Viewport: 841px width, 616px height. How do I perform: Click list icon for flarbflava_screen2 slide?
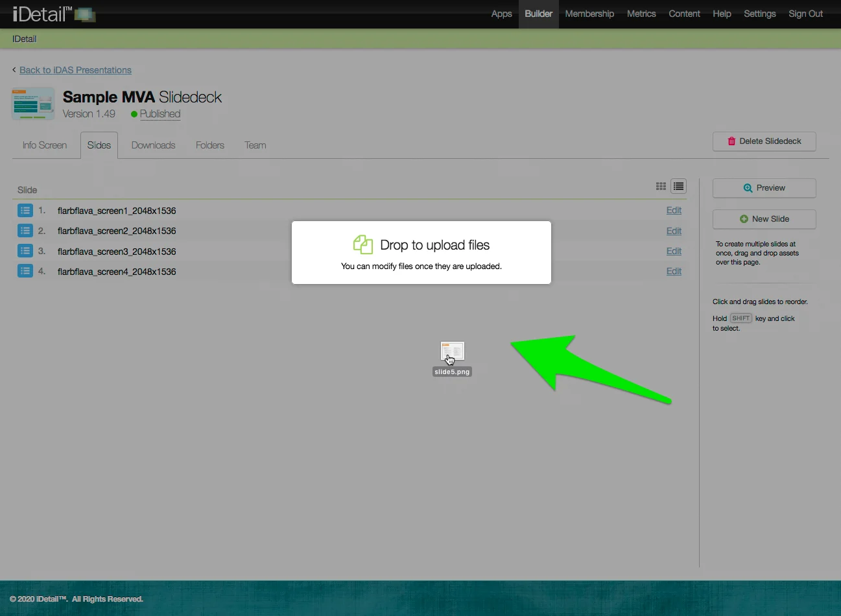click(25, 231)
